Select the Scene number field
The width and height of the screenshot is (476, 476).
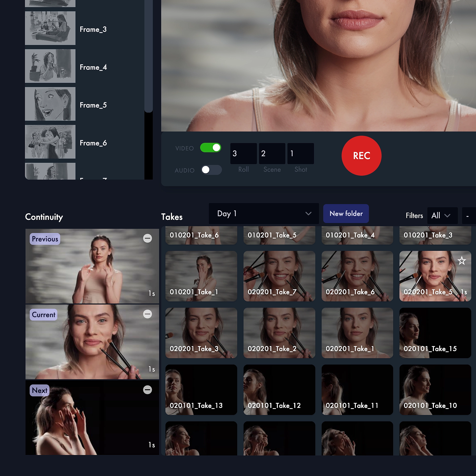click(x=272, y=154)
